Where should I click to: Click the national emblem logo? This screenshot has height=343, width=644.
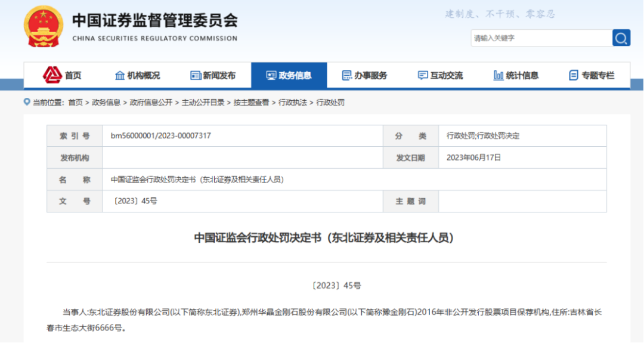(44, 27)
